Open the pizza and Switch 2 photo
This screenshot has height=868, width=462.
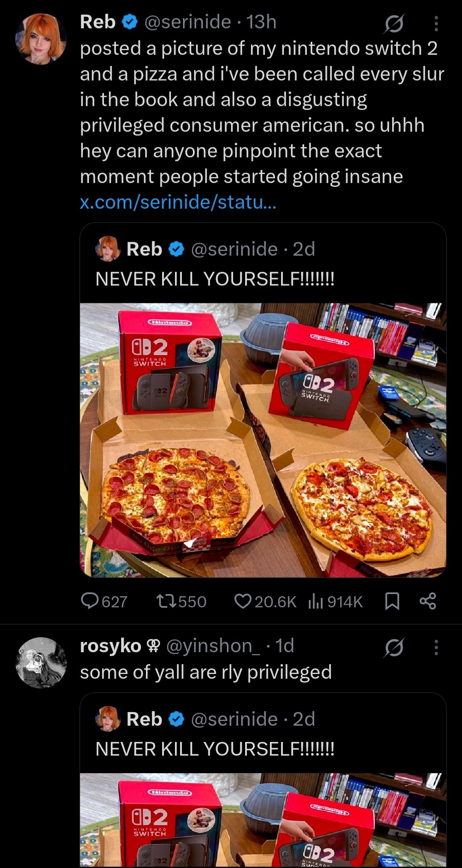point(263,440)
